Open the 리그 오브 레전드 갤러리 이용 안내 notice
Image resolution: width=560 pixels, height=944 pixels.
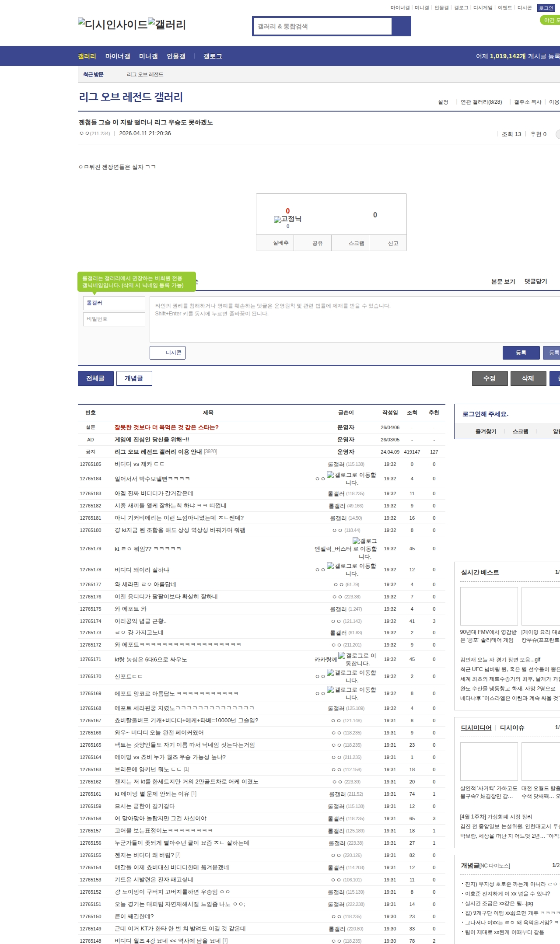click(158, 452)
